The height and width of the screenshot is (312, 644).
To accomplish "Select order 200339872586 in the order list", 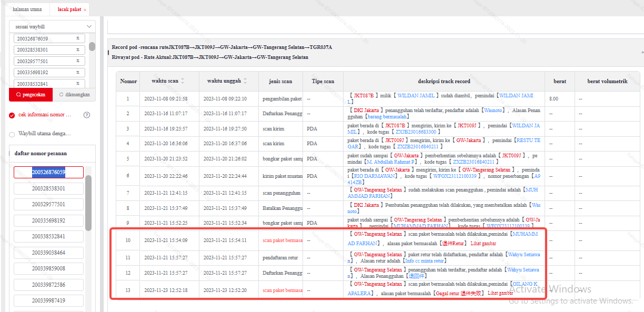I will 48,285.
